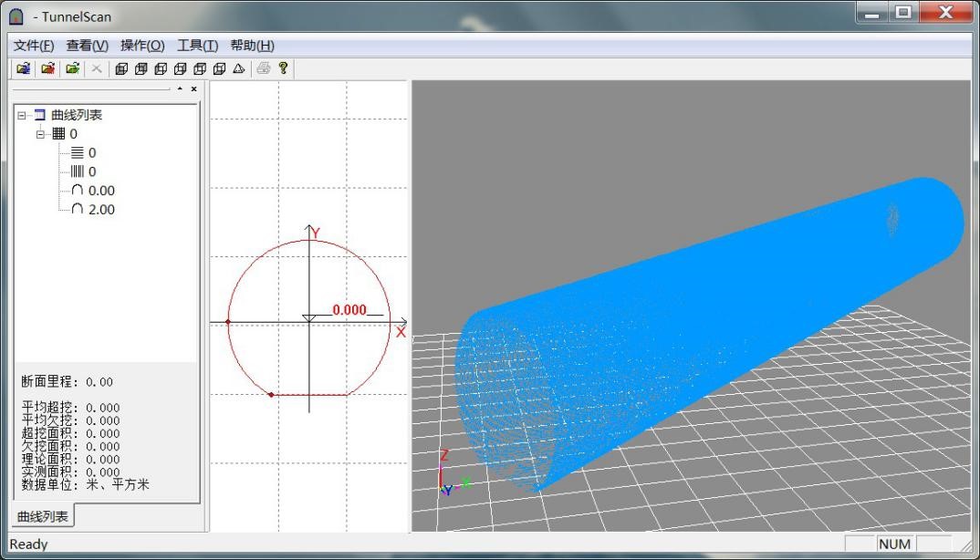Open the 查看(V) menu
This screenshot has height=560, width=980.
point(88,46)
